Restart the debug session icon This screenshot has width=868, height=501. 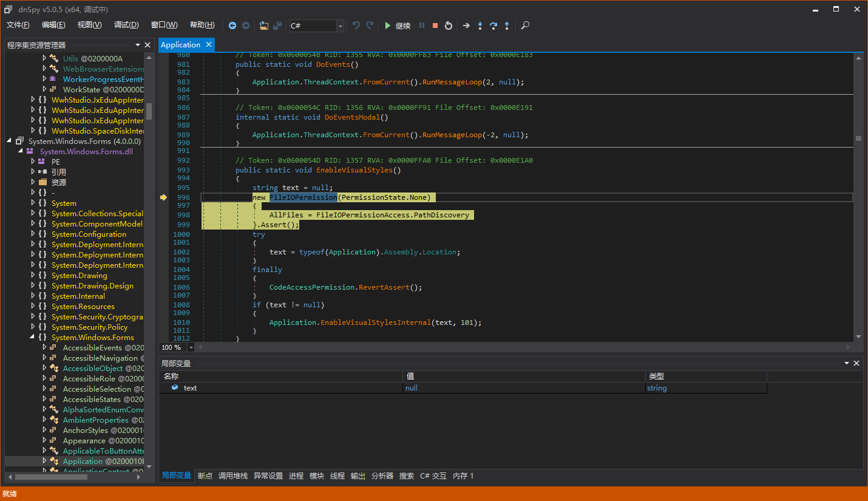tap(449, 26)
